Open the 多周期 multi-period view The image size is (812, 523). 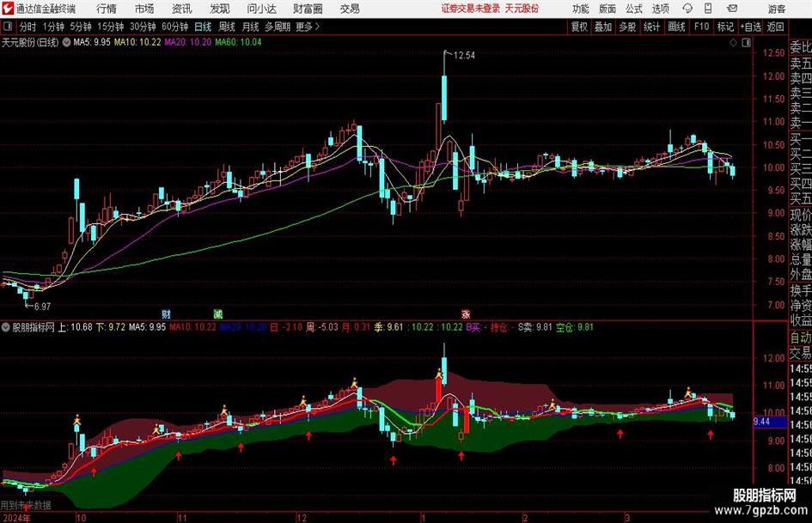click(x=278, y=27)
